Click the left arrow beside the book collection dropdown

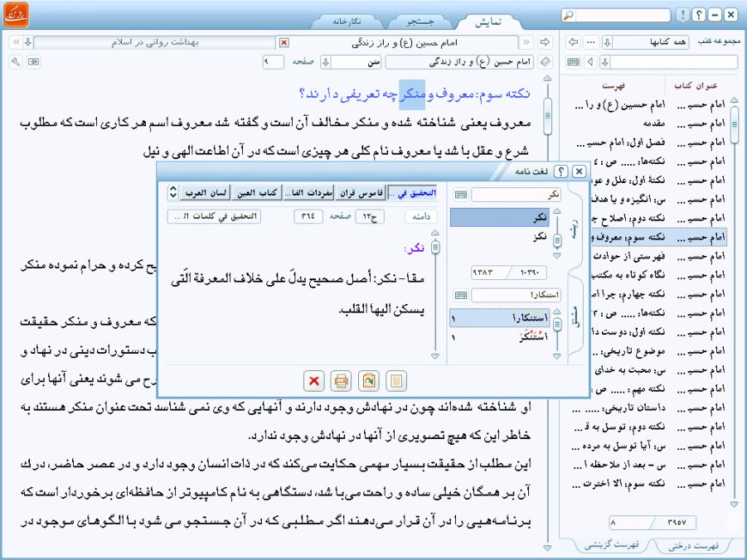click(x=574, y=42)
